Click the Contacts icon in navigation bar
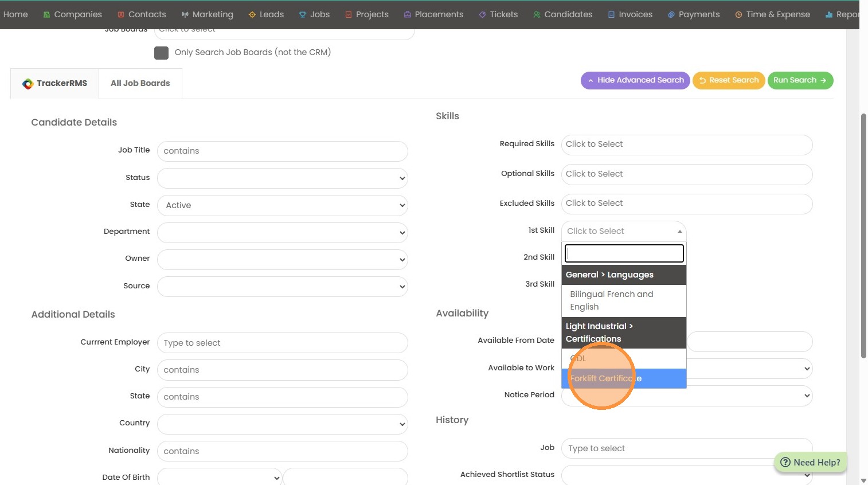This screenshot has width=868, height=485. point(121,15)
